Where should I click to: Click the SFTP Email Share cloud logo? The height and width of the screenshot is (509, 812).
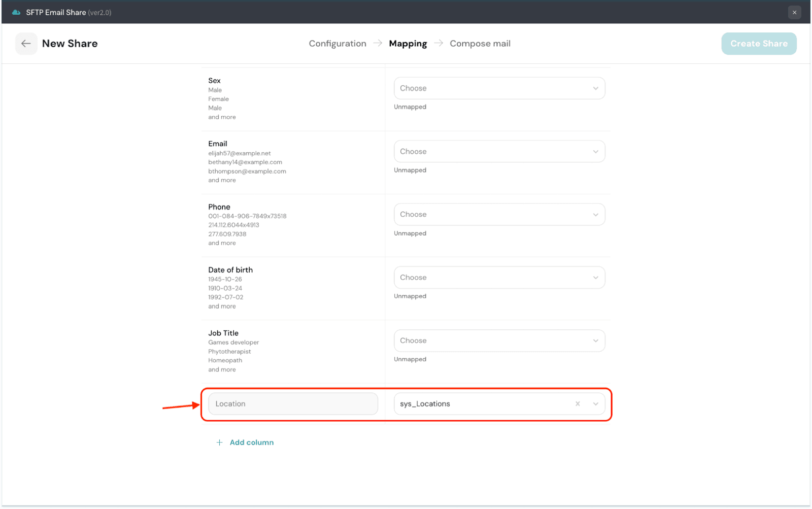tap(16, 12)
